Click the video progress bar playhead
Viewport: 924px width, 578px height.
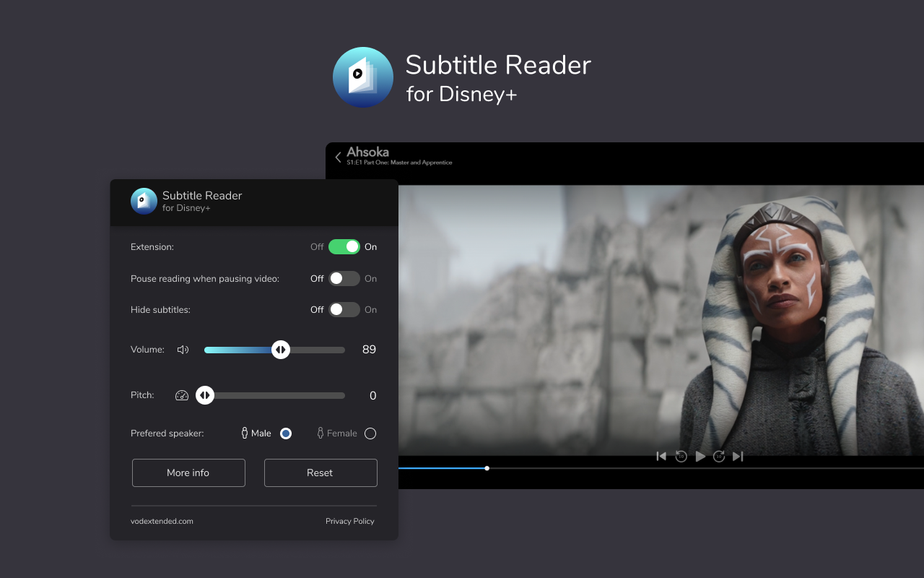pos(487,468)
